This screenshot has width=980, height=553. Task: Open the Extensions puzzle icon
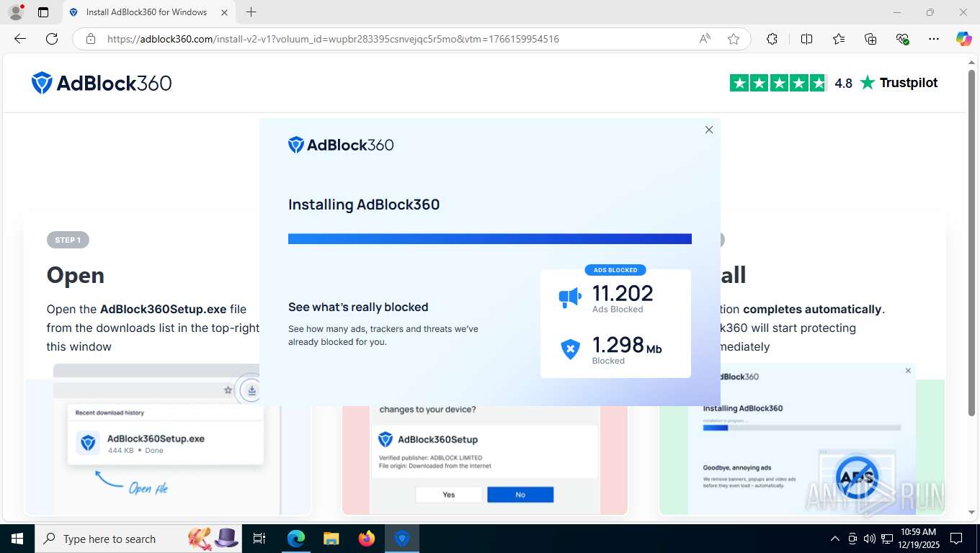pyautogui.click(x=772, y=39)
